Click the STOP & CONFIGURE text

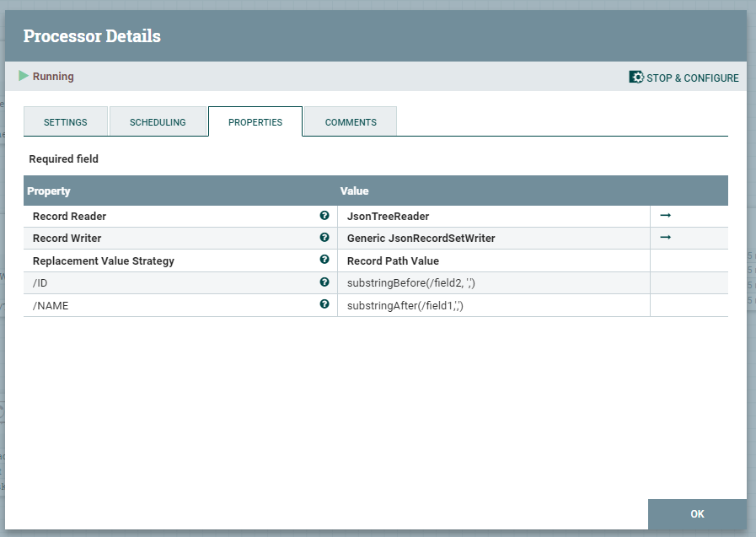coord(692,78)
